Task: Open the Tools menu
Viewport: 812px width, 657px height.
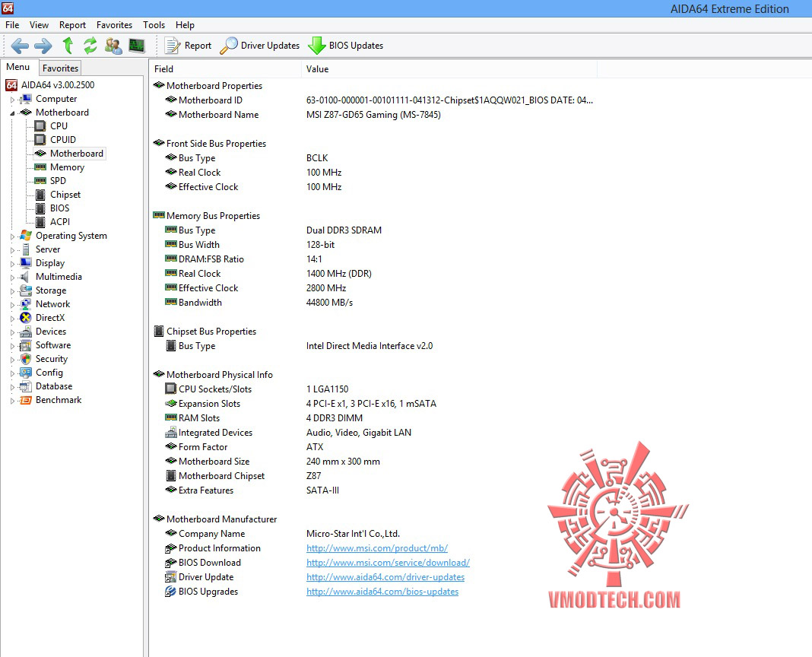Action: tap(154, 25)
